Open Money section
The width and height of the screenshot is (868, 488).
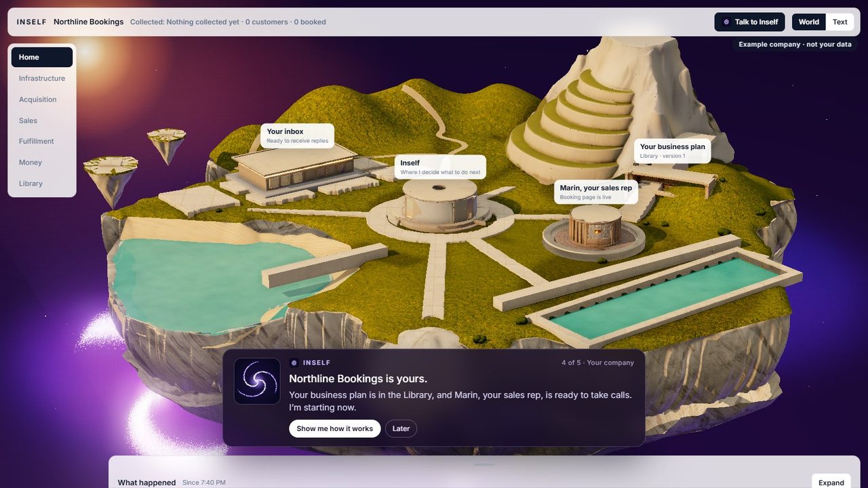[x=42, y=162]
